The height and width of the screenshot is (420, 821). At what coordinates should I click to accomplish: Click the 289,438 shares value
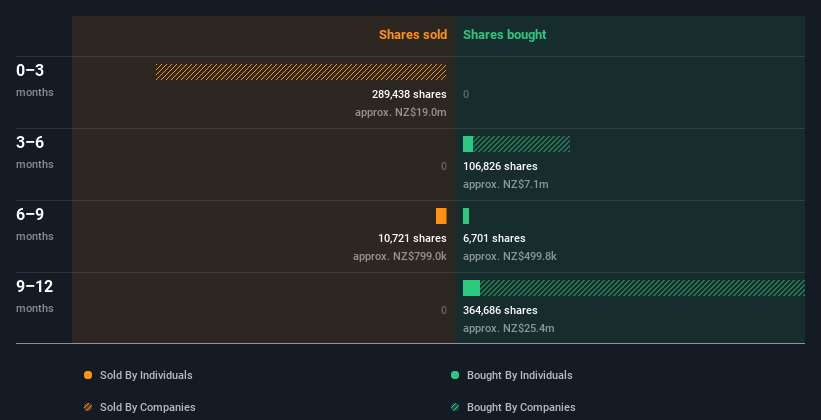click(x=409, y=94)
